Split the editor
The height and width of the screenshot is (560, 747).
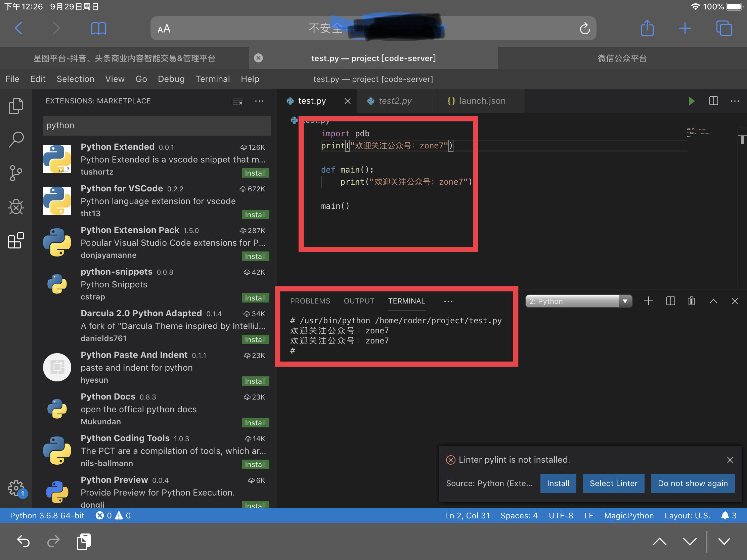click(713, 101)
